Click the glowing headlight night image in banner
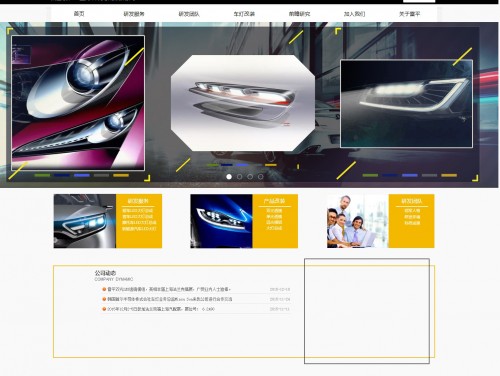This screenshot has height=376, width=500. pos(406,104)
